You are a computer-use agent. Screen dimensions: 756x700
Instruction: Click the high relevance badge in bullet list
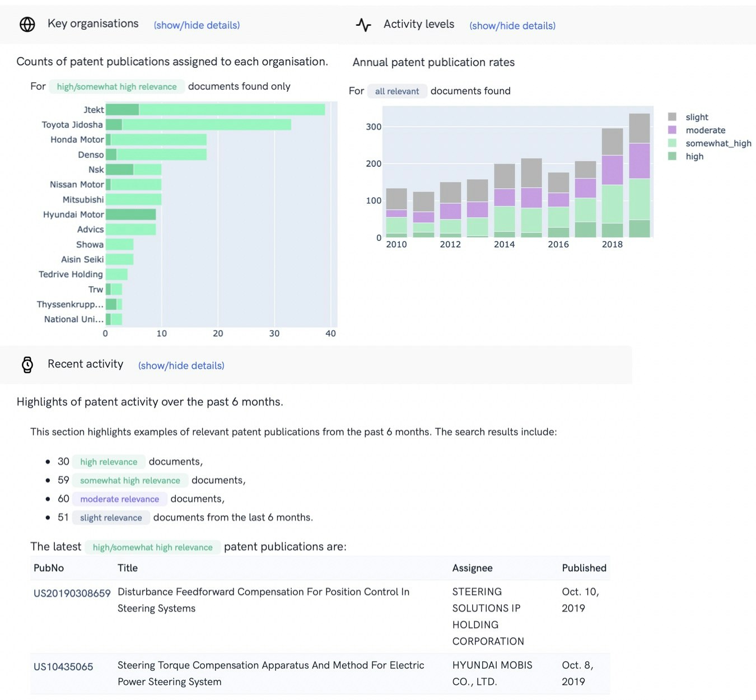[x=108, y=461]
